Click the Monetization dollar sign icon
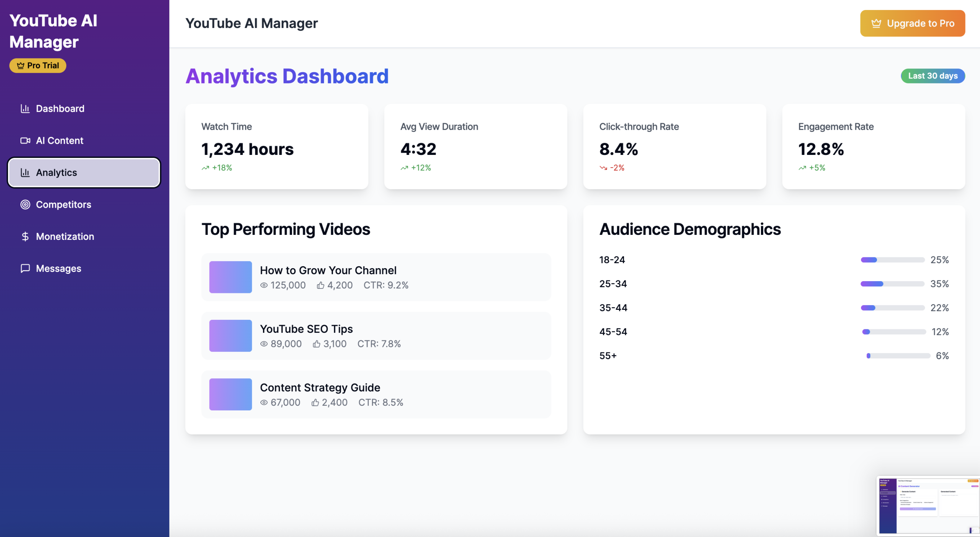The image size is (980, 537). click(x=25, y=236)
